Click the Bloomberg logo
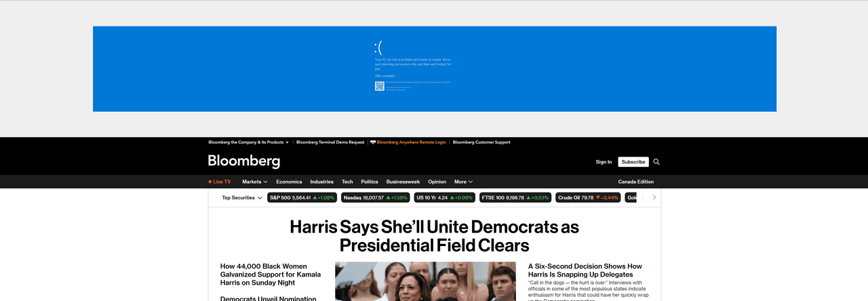 pyautogui.click(x=244, y=161)
